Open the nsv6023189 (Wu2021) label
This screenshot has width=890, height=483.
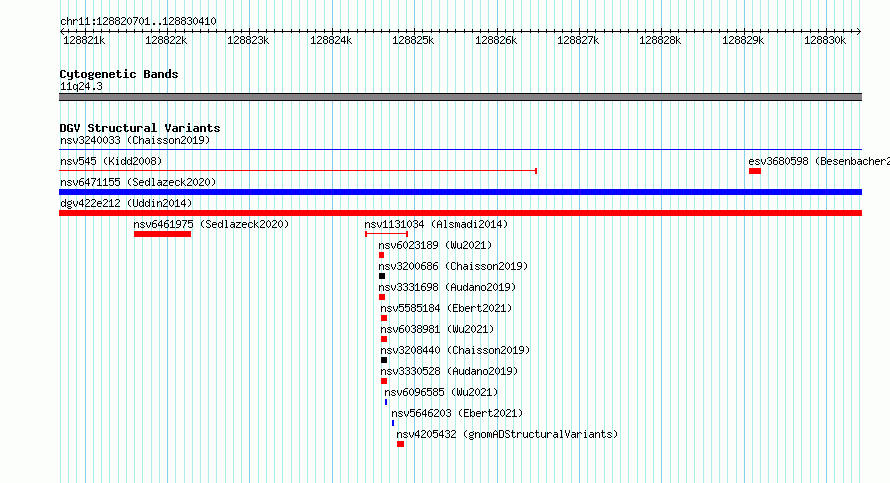435,245
